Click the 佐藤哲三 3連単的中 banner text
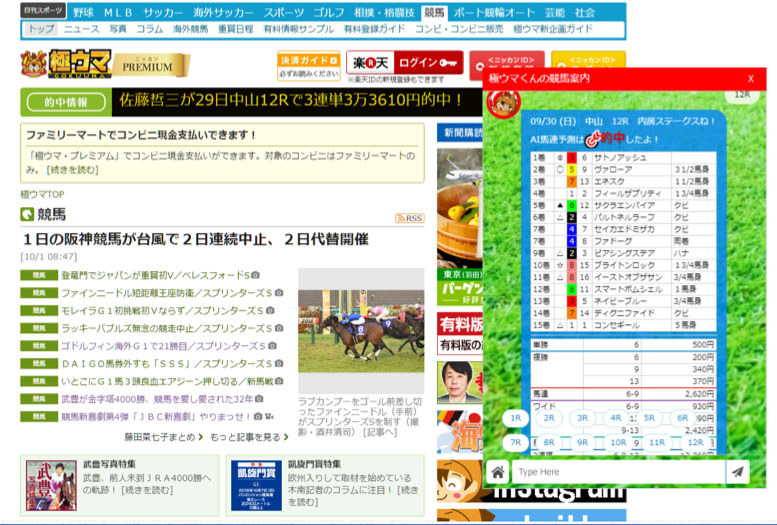This screenshot has height=525, width=777. click(x=291, y=101)
